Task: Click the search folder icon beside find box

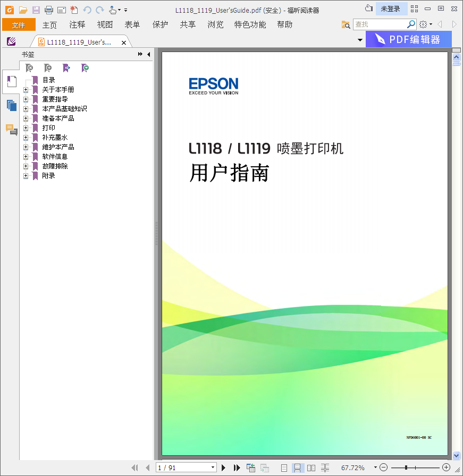Action: coord(346,24)
